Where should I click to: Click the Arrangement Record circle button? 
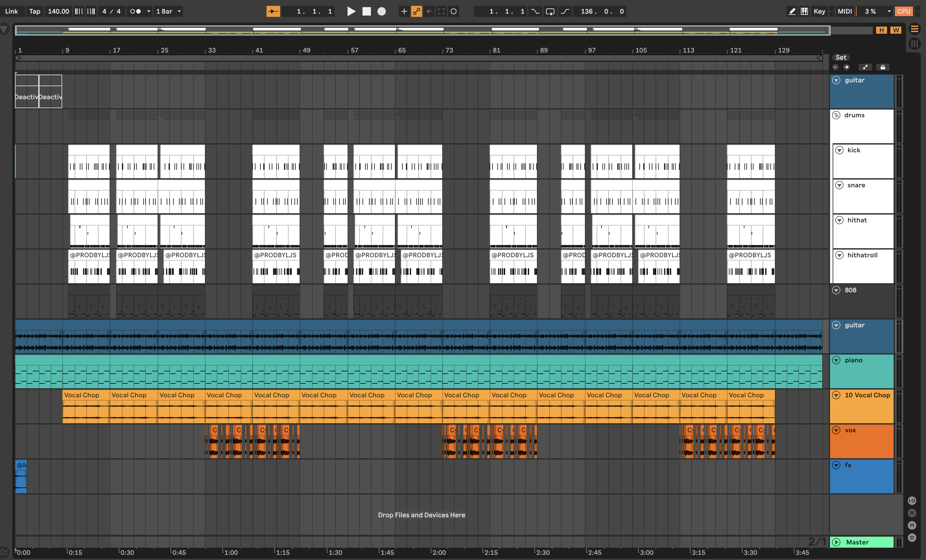(381, 11)
